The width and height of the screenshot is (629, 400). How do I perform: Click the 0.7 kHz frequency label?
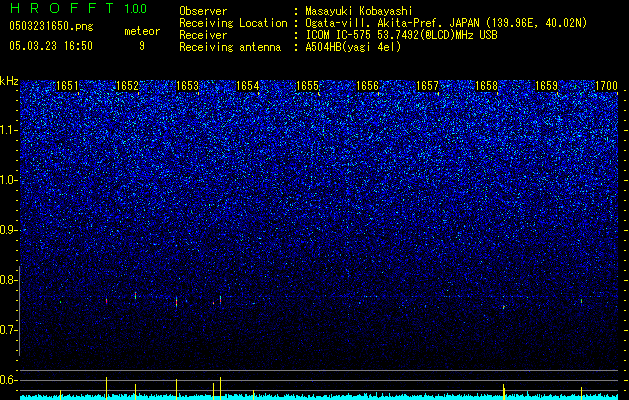[x=8, y=330]
